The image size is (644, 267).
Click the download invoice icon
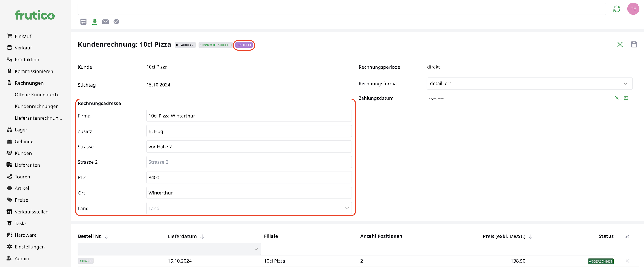click(94, 22)
